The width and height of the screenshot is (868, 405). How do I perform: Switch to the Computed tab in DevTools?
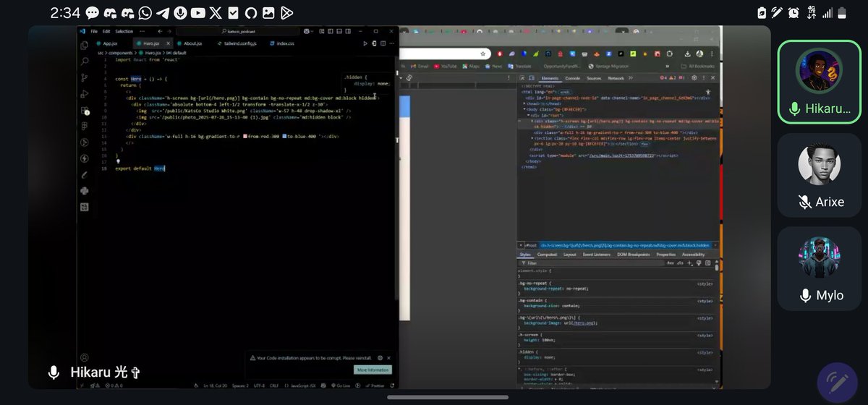click(547, 255)
